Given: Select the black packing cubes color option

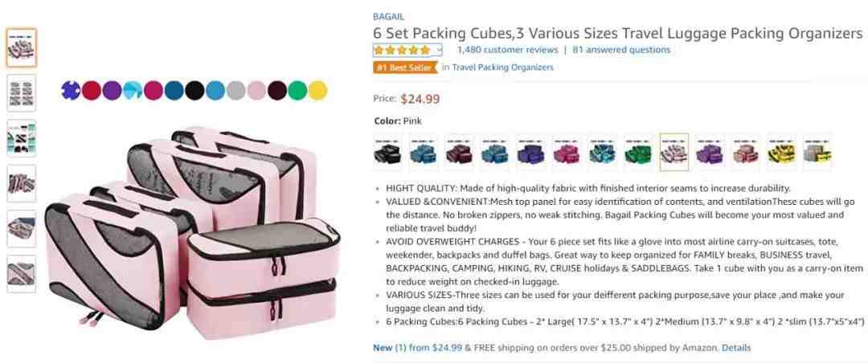Looking at the screenshot, I should tap(387, 152).
